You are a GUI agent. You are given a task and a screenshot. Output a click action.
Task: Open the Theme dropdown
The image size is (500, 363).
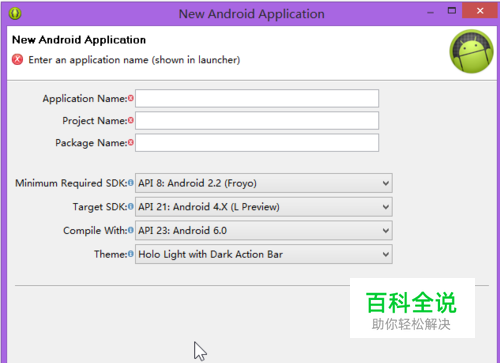264,254
